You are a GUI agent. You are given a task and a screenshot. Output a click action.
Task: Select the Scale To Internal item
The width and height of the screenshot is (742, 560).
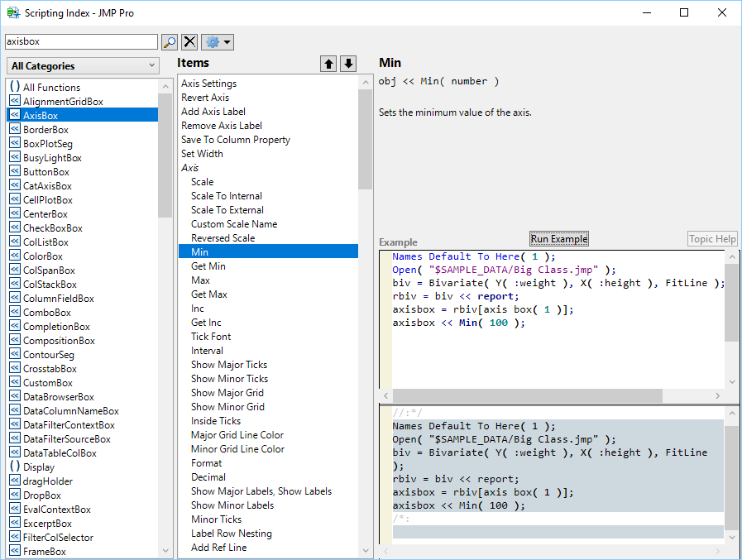pyautogui.click(x=226, y=196)
